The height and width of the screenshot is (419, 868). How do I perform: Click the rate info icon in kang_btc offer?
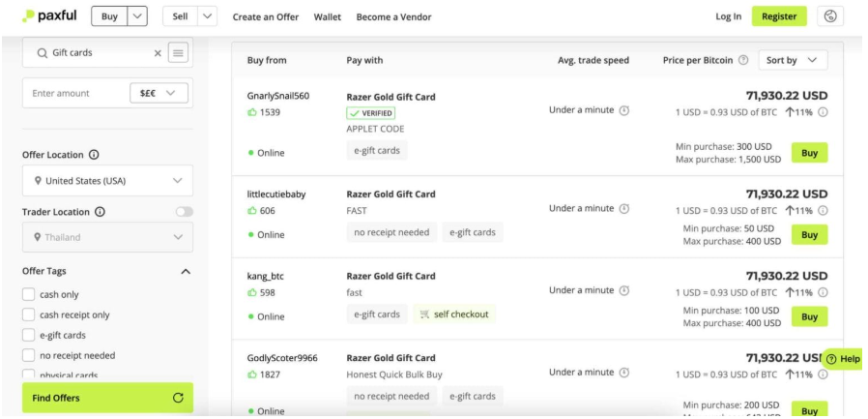[x=823, y=292]
